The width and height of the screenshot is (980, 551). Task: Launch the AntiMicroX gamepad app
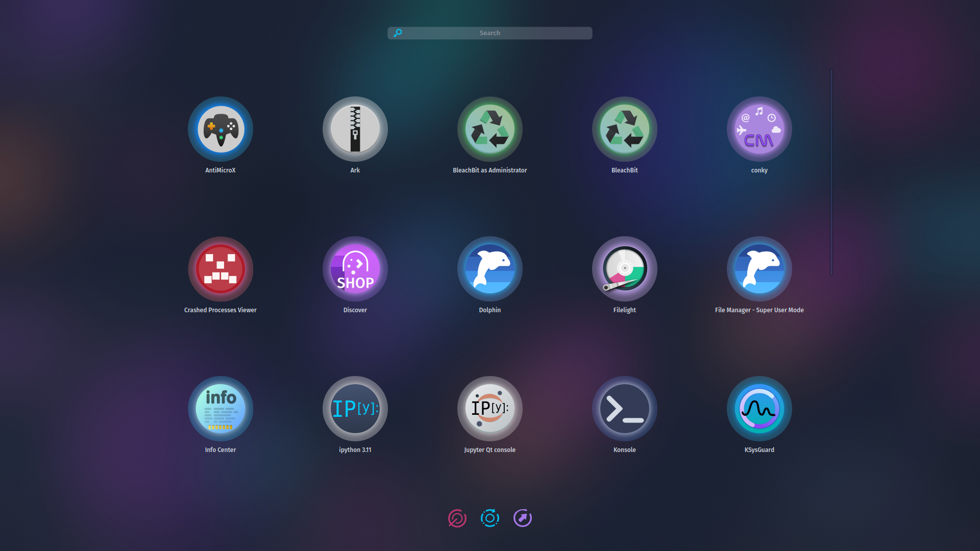coord(220,129)
